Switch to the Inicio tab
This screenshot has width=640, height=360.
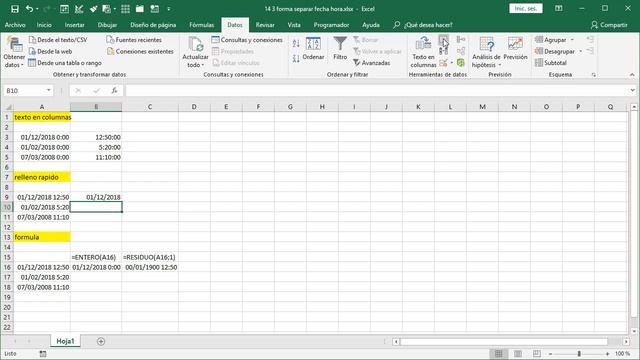point(44,25)
